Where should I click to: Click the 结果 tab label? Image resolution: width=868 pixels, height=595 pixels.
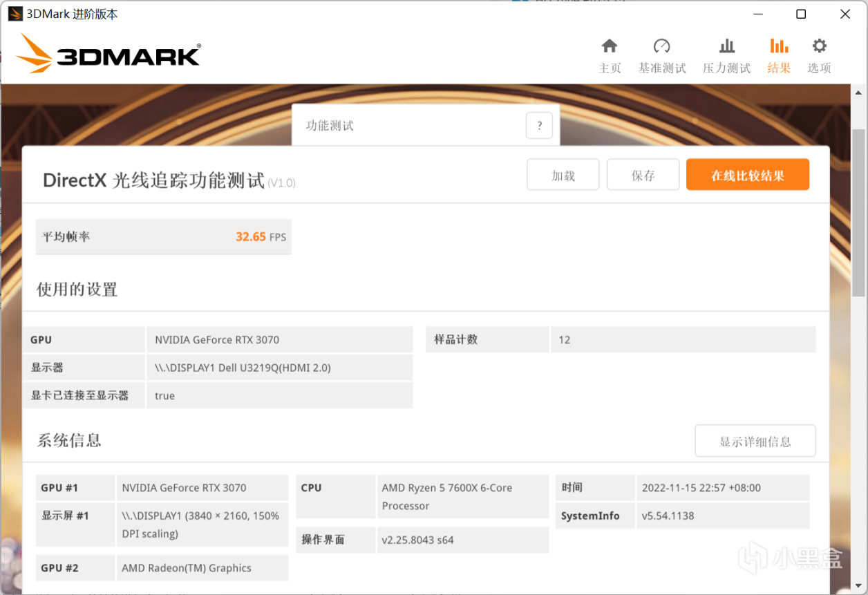coord(779,68)
